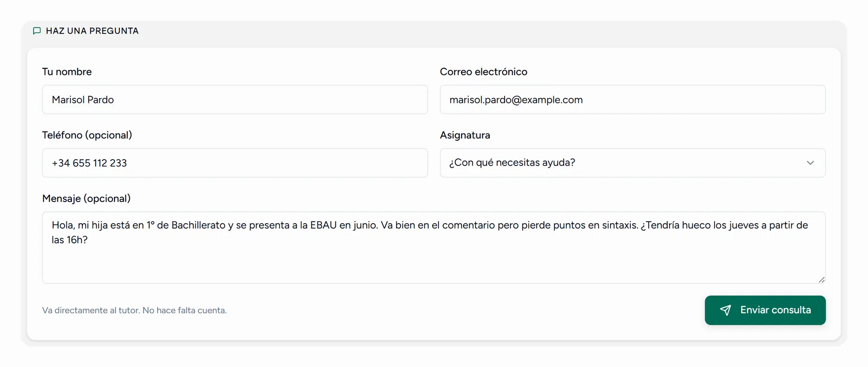Click the Enviar consulta button
Viewport: 868px width, 367px height.
pyautogui.click(x=765, y=310)
